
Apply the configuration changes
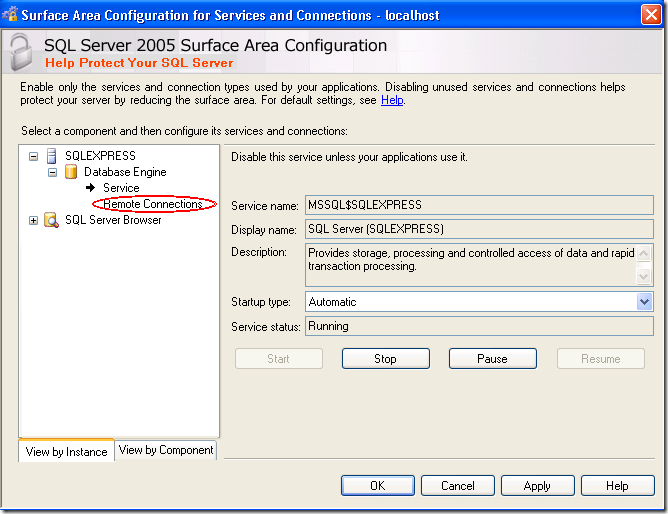click(x=537, y=485)
